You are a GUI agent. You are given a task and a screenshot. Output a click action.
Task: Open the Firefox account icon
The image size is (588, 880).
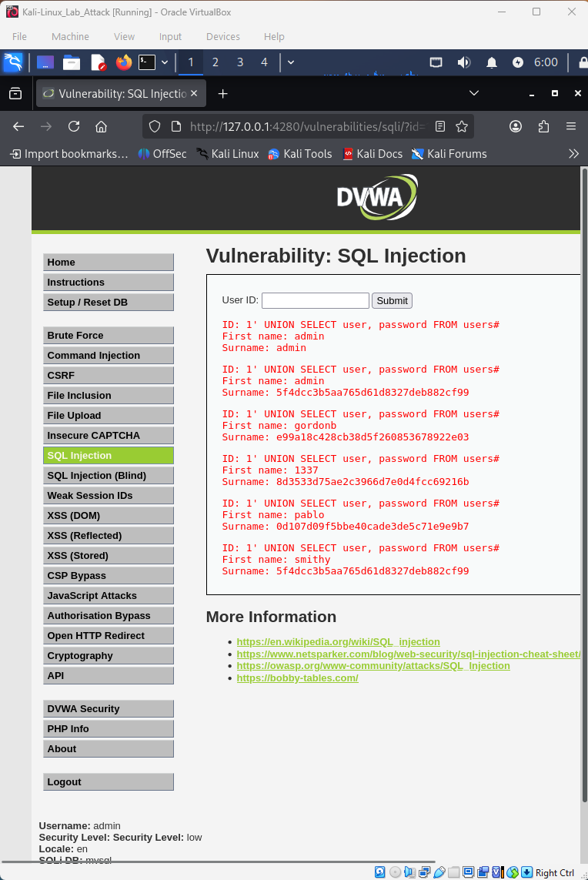click(516, 127)
